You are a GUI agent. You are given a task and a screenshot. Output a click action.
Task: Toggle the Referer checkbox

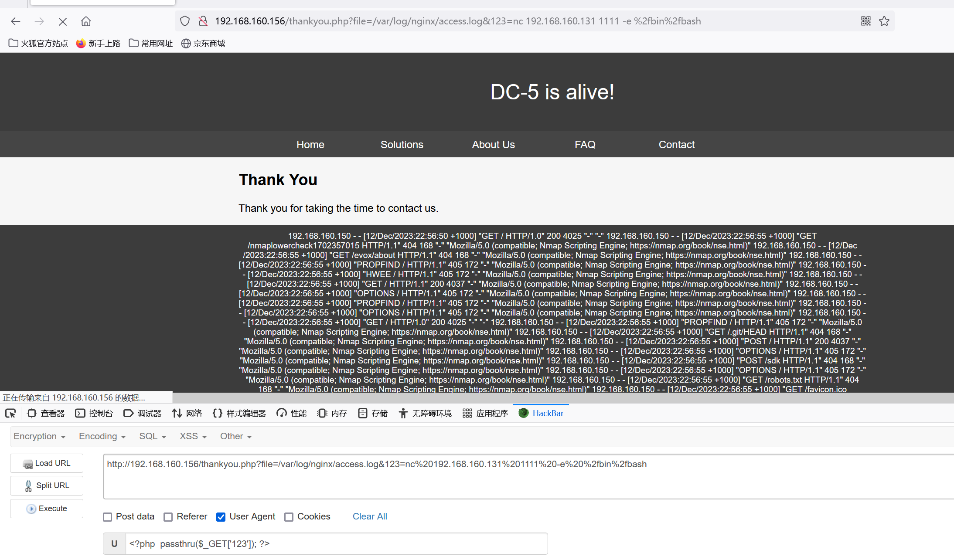point(168,517)
